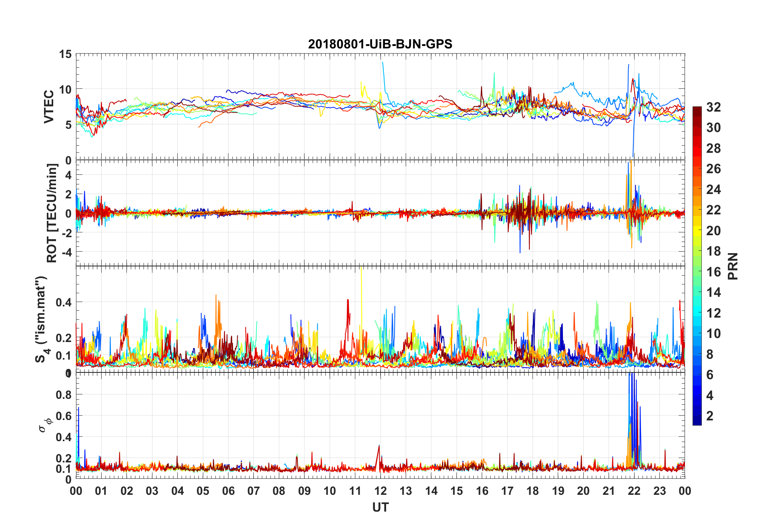This screenshot has height=532, width=761.
Task: Click x-axis tick label 18
Action: 533,491
